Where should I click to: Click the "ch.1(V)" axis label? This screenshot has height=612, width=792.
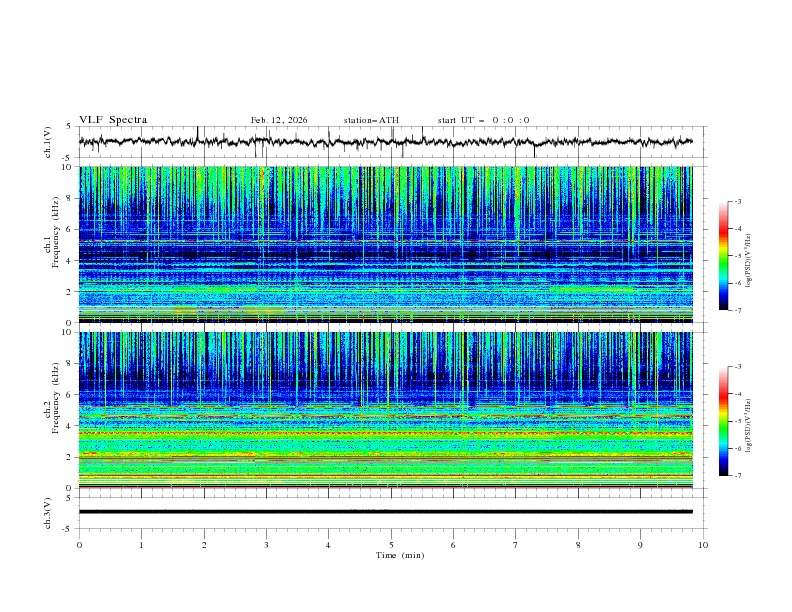[48, 142]
